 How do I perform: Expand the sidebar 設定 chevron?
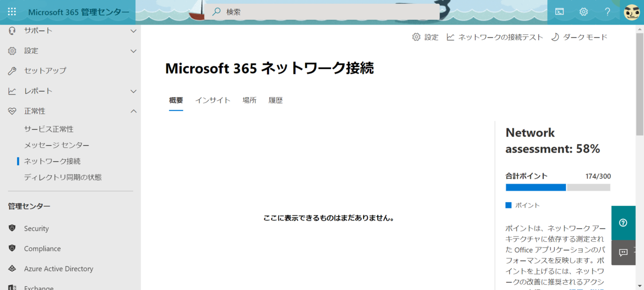[x=134, y=51]
